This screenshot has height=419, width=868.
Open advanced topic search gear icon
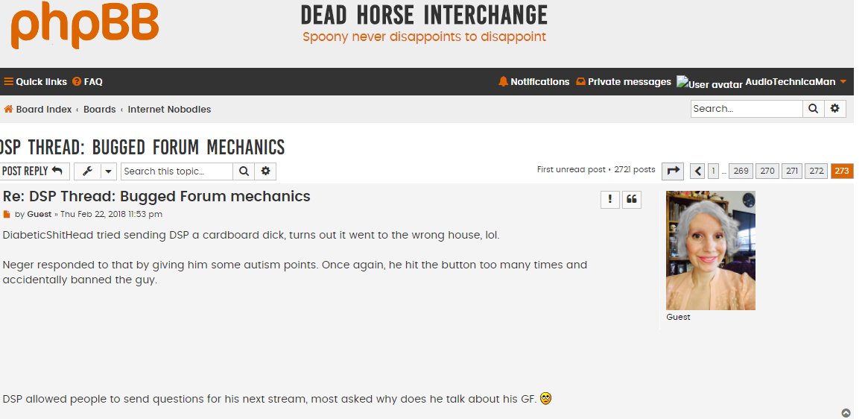click(266, 171)
